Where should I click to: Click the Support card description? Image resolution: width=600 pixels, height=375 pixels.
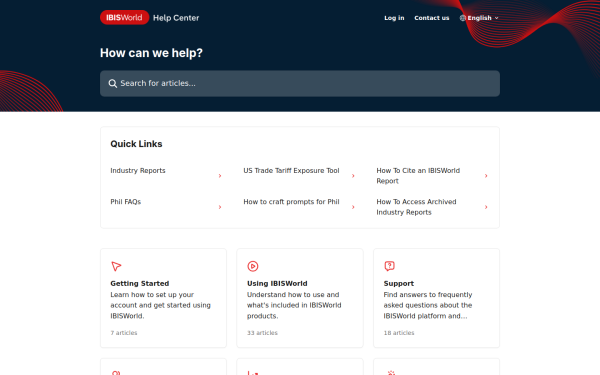[x=428, y=305]
